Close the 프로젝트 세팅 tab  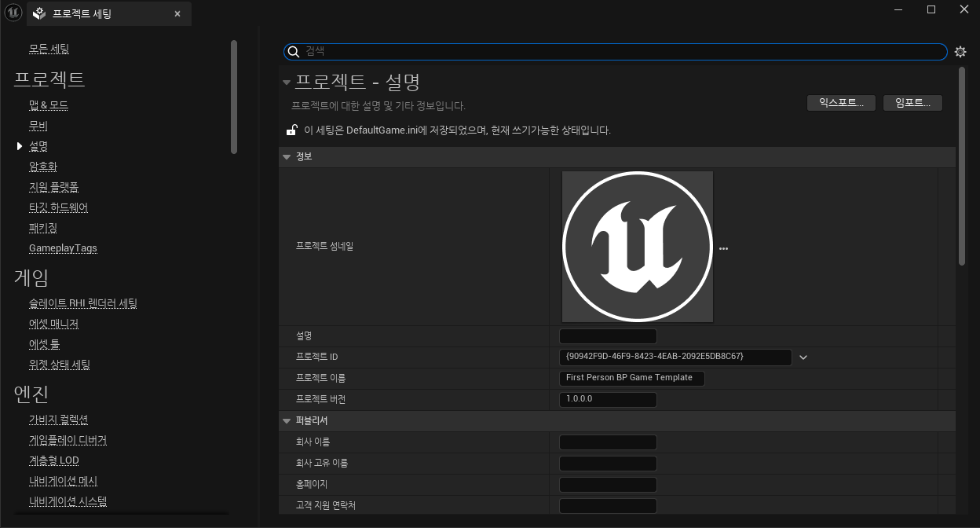click(x=177, y=14)
